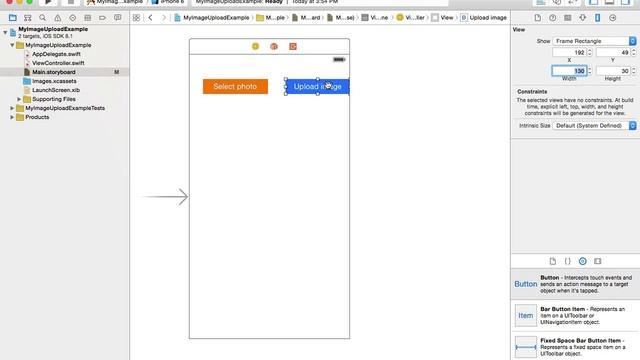Show the Connections inspector
640x360 pixels.
click(x=613, y=18)
